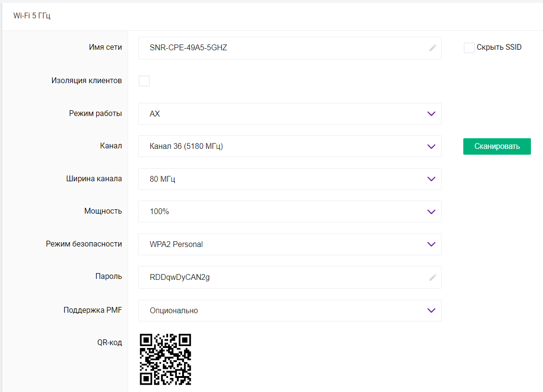Image resolution: width=543 pixels, height=392 pixels.
Task: Expand the Ширина канала dropdown showing 80 МГц
Action: (289, 179)
